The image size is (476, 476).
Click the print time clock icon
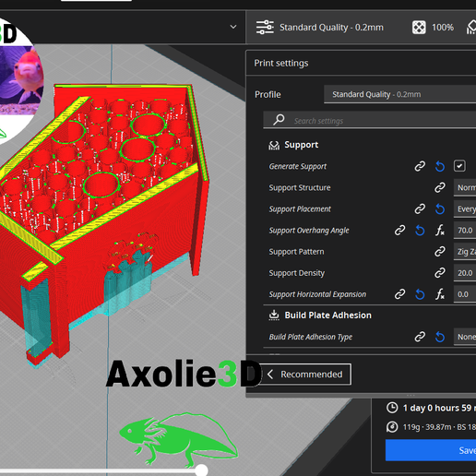coord(392,408)
